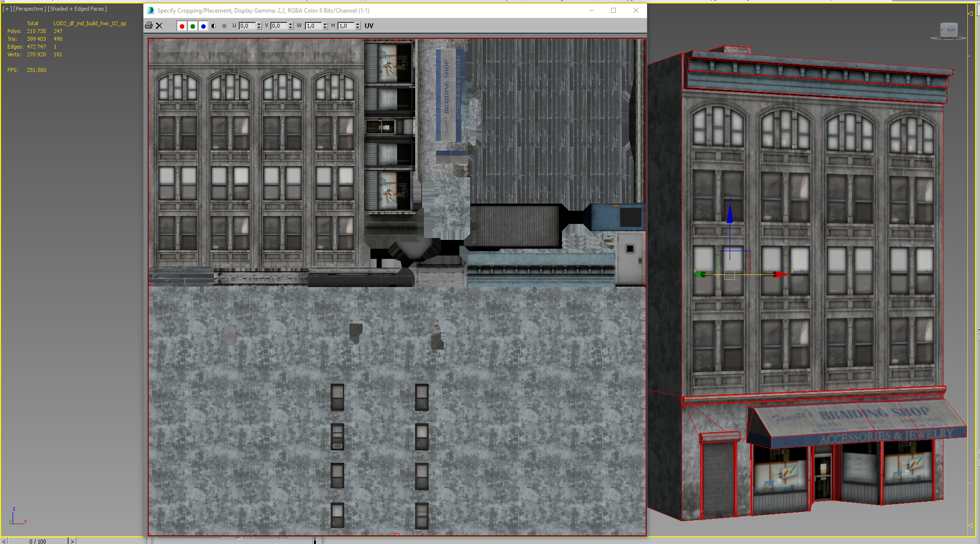Click the 0 / 100 time slider
The width and height of the screenshot is (980, 544).
pos(37,541)
